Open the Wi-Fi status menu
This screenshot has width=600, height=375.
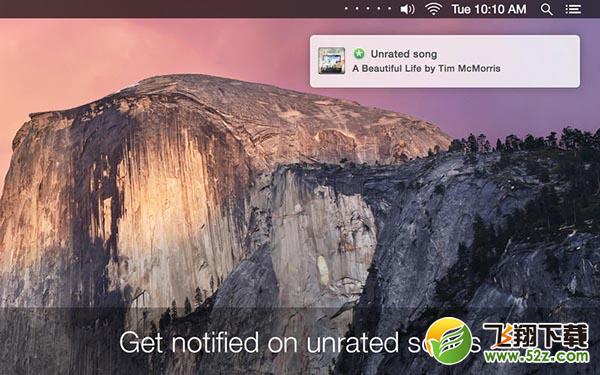434,9
